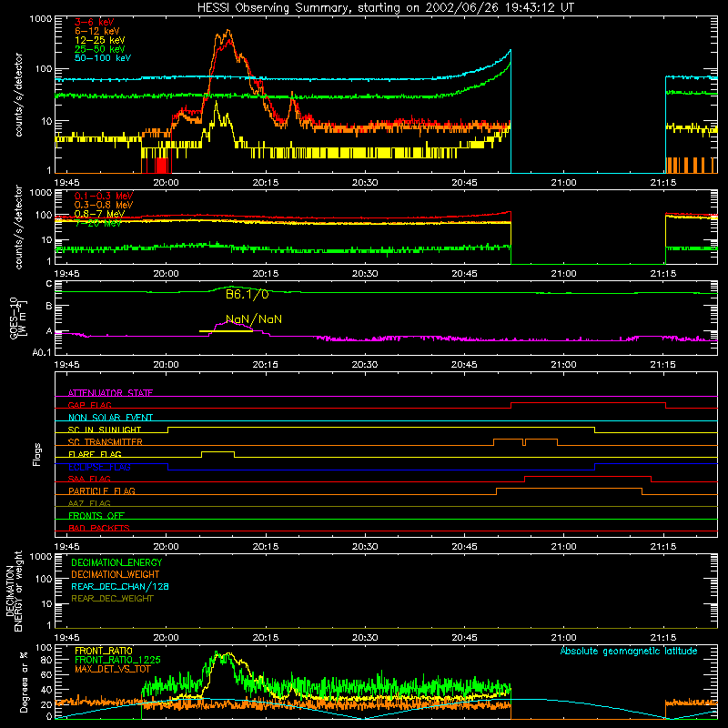
Task: Click the DECIMATION_WEIGHT legend label
Action: 116,574
